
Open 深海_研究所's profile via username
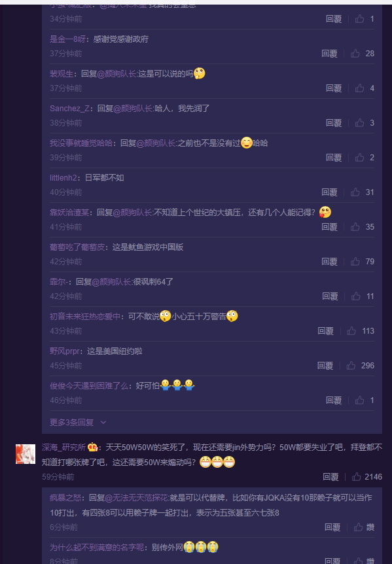tap(63, 448)
